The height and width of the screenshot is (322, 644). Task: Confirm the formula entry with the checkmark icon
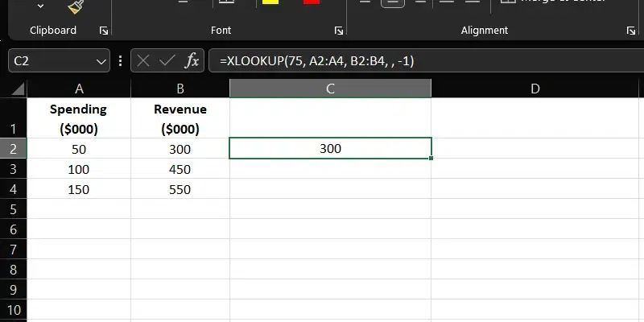tap(167, 61)
